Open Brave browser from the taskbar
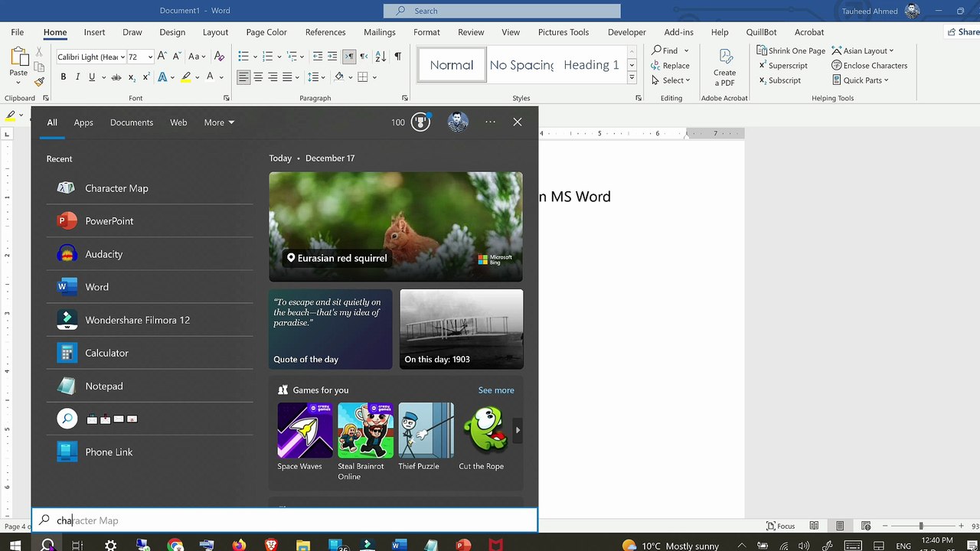The height and width of the screenshot is (551, 980). tap(271, 546)
